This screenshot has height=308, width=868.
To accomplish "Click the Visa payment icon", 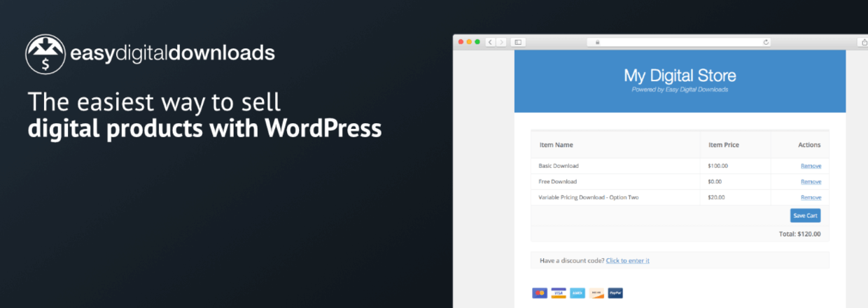I will pyautogui.click(x=559, y=293).
